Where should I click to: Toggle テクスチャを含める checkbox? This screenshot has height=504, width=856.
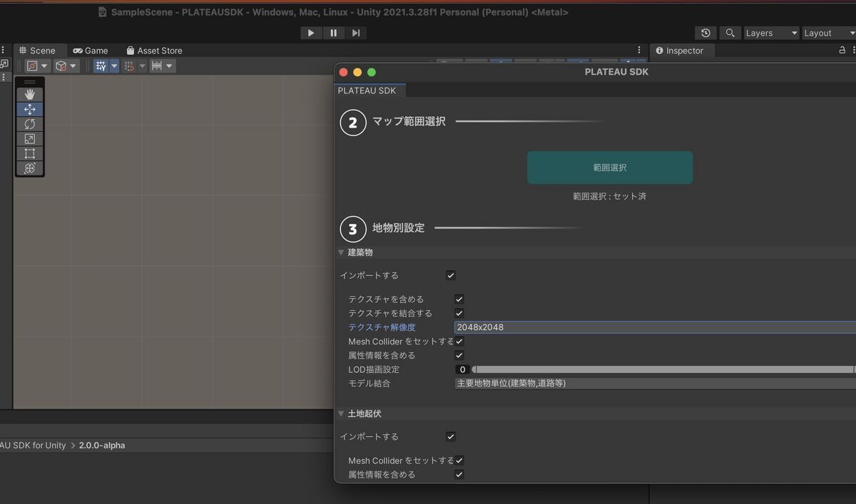point(459,299)
